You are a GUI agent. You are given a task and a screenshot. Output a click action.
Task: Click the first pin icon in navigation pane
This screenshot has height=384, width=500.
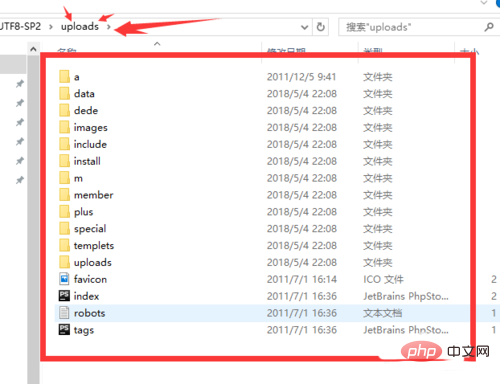tap(20, 83)
